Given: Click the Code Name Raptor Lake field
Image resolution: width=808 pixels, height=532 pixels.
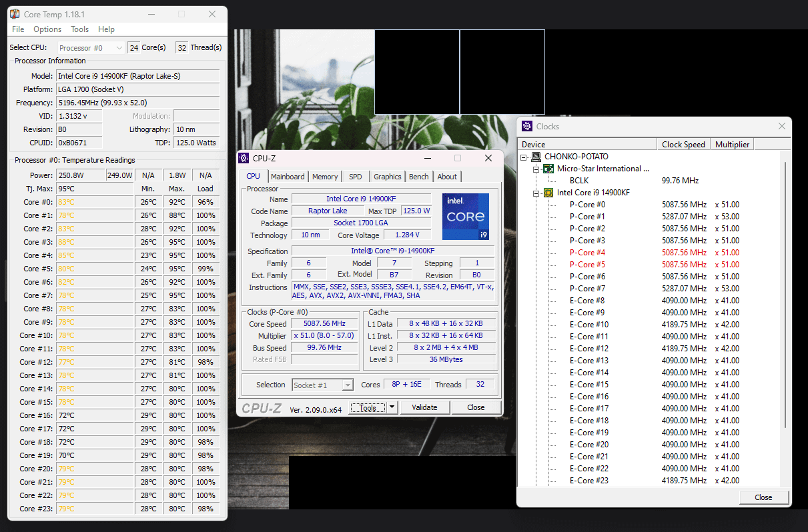Looking at the screenshot, I should 328,211.
